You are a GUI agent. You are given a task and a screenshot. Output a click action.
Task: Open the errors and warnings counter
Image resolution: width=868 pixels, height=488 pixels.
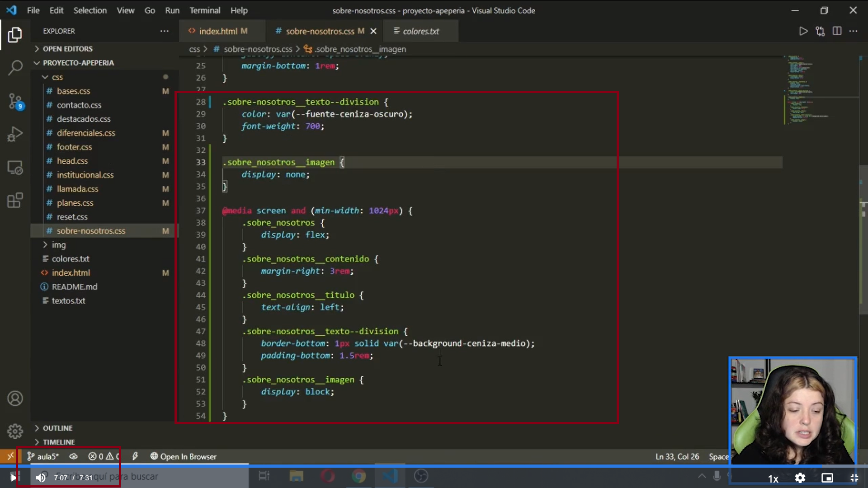click(x=104, y=456)
